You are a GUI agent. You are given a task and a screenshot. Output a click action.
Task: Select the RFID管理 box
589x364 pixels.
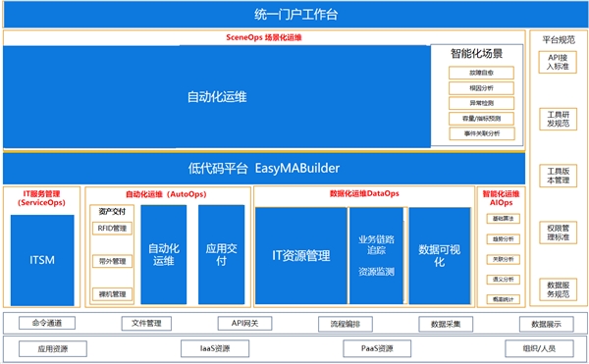(x=112, y=229)
